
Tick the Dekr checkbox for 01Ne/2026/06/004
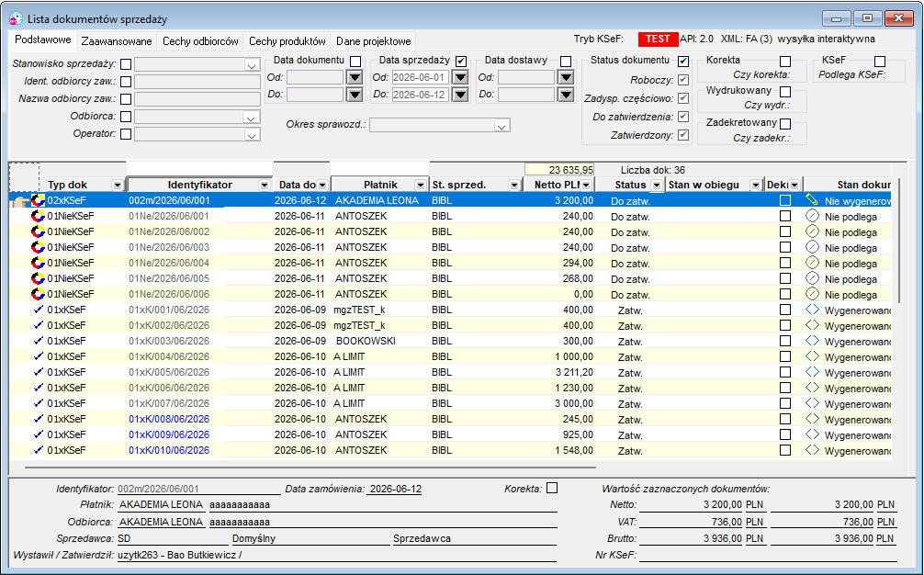coord(785,263)
